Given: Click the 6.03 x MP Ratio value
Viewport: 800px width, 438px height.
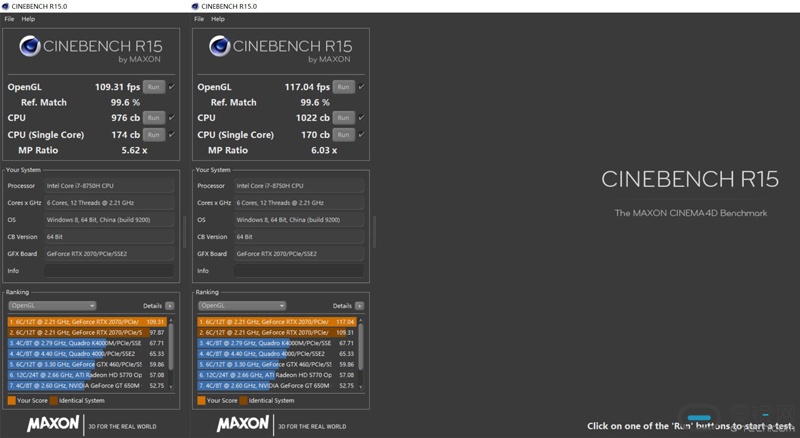Looking at the screenshot, I should click(x=324, y=151).
